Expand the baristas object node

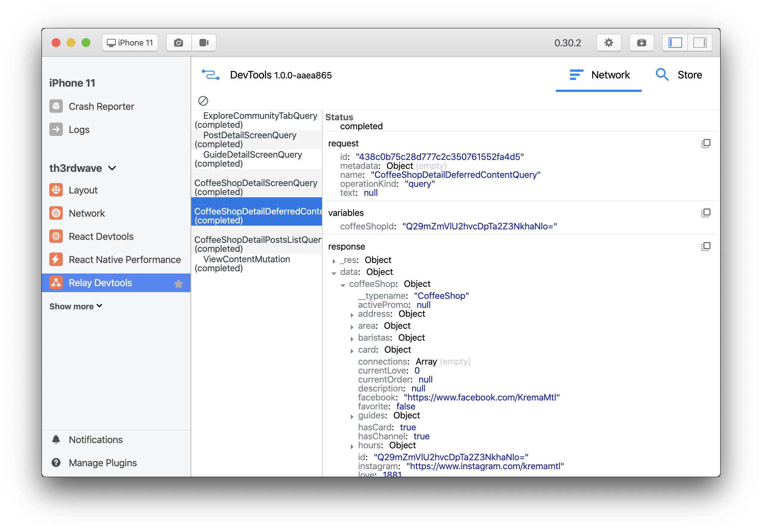(x=352, y=339)
